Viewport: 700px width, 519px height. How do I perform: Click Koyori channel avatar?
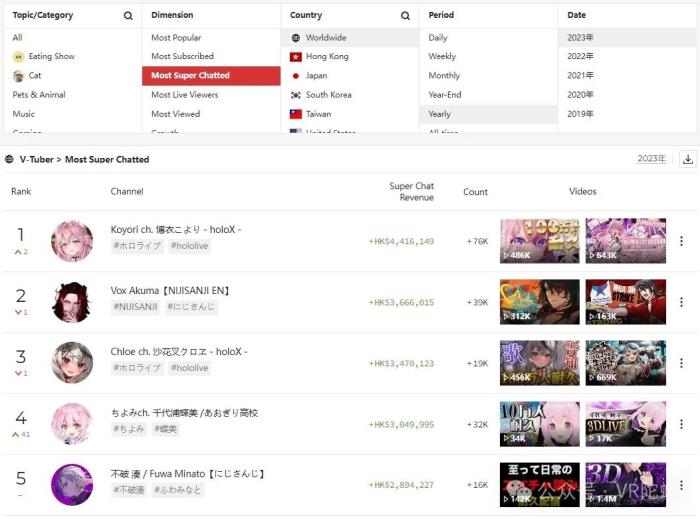[72, 241]
